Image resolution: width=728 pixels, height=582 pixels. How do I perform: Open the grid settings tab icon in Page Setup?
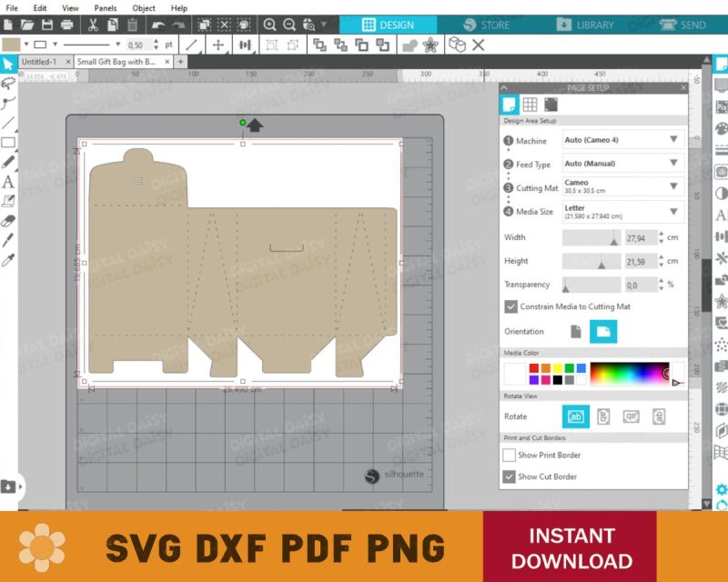(x=530, y=105)
